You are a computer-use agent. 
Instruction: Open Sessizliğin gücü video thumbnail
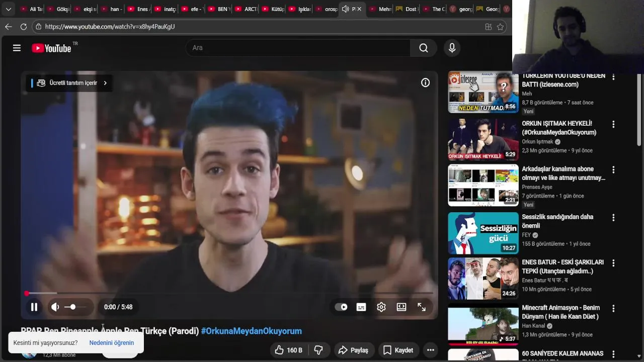[x=483, y=233]
